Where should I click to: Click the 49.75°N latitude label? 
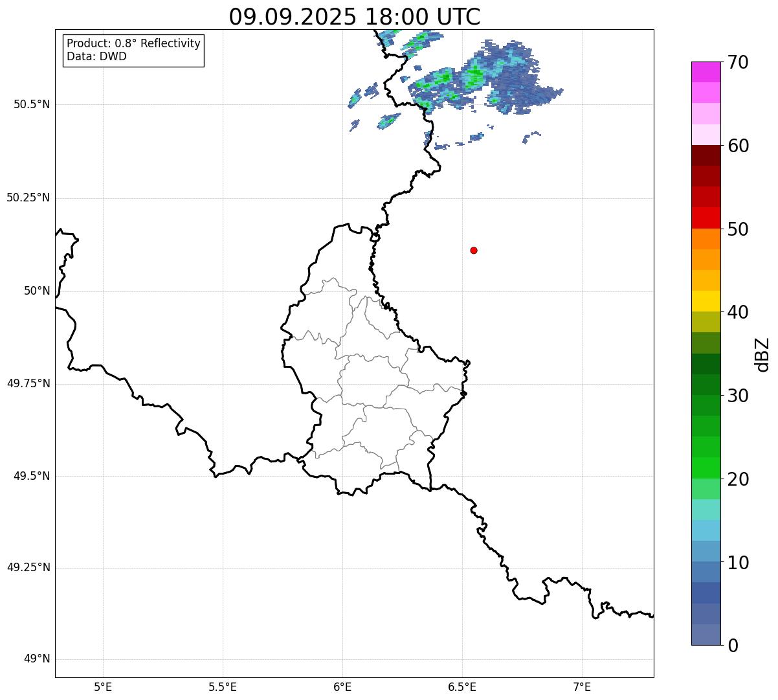[28, 383]
